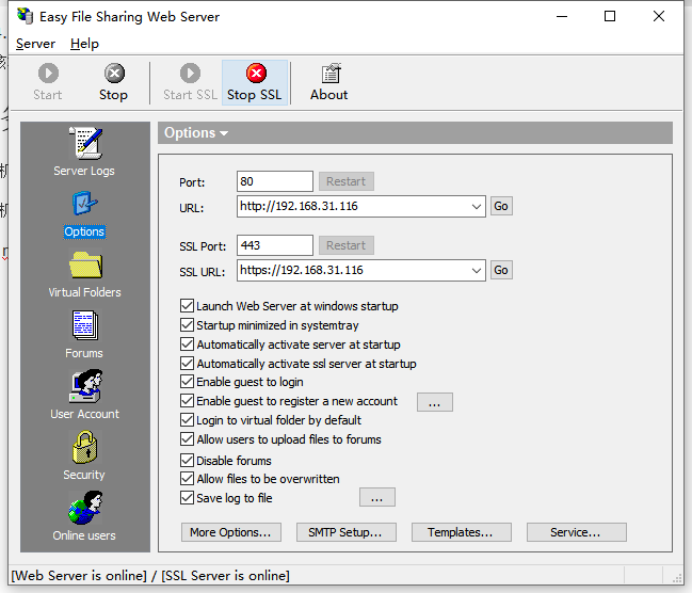692x593 pixels.
Task: Open the Online users sidebar icon
Action: [x=85, y=507]
